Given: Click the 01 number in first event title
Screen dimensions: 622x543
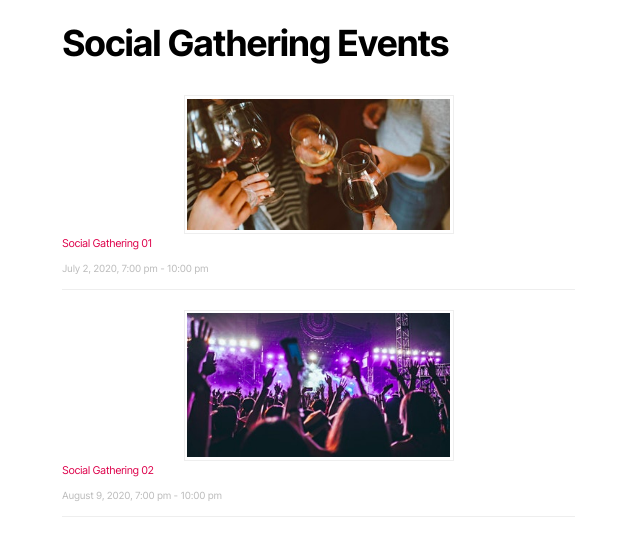Looking at the screenshot, I should [x=147, y=243].
